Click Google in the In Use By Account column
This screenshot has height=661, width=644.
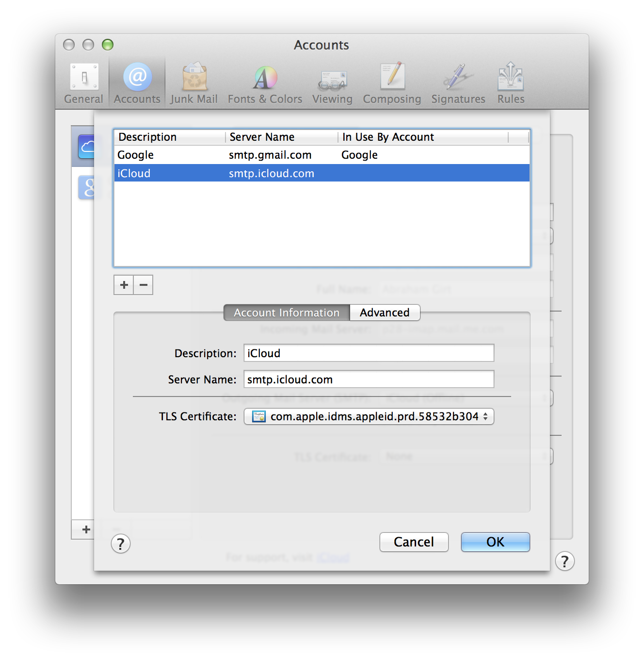click(359, 155)
